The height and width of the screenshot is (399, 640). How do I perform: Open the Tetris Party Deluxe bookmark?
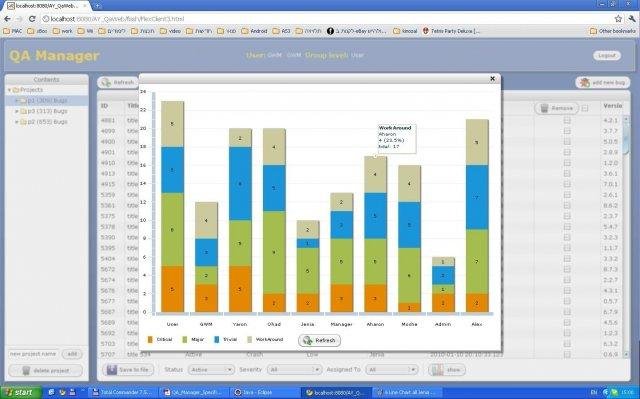click(451, 31)
